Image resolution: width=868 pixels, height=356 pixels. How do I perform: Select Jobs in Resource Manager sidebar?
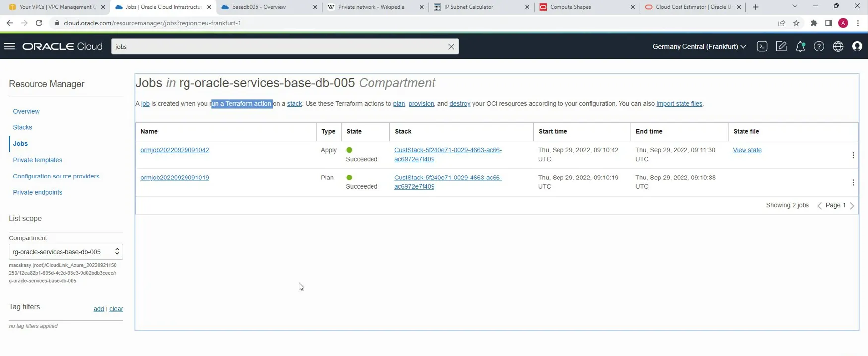point(20,144)
